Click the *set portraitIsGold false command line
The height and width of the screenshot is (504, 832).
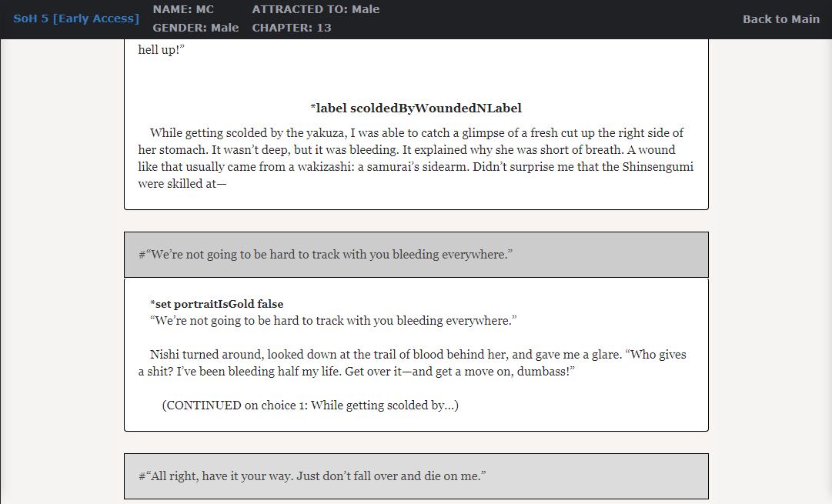[216, 304]
